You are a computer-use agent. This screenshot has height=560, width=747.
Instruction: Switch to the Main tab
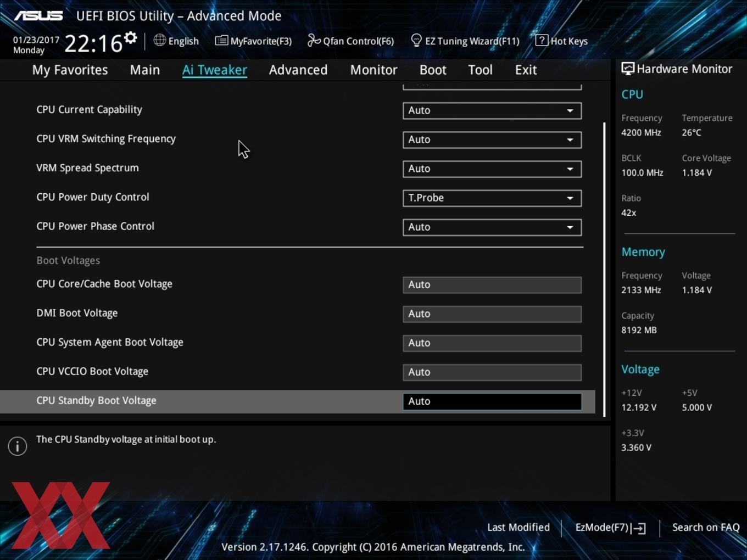pos(145,70)
